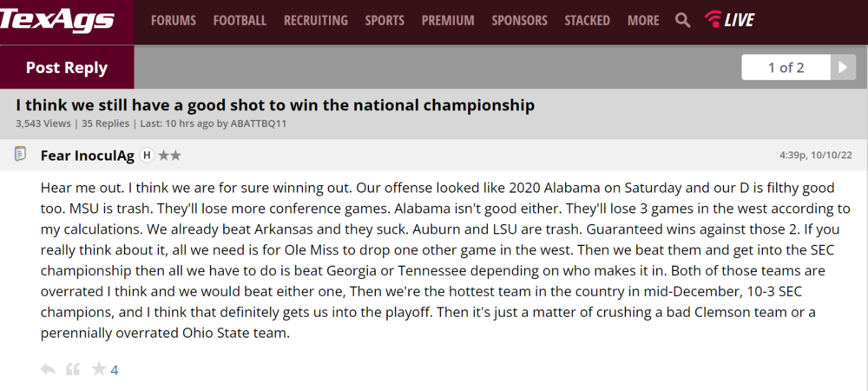The image size is (868, 391).
Task: Select the Sports navigation item
Action: click(x=385, y=20)
